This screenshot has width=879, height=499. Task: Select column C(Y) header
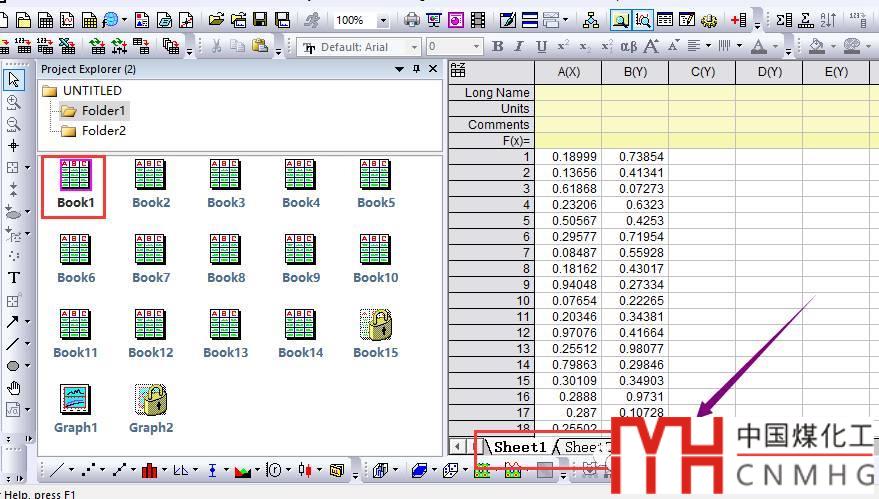tap(702, 72)
